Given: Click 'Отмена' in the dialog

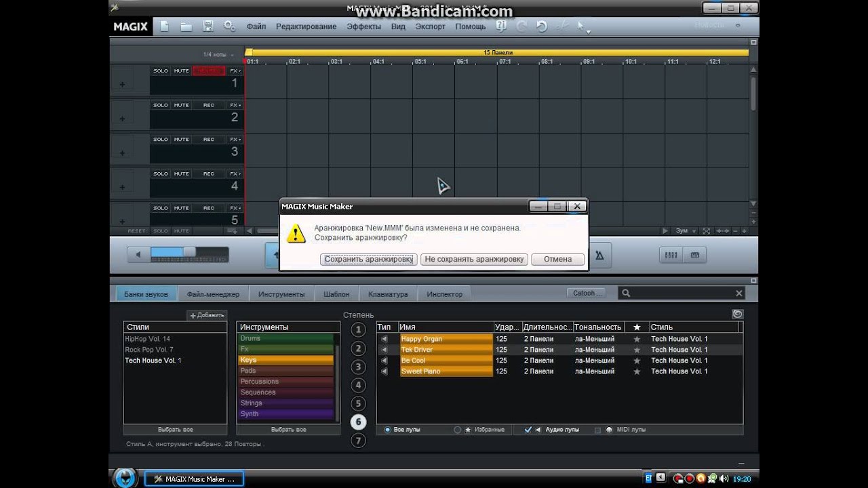Looking at the screenshot, I should tap(557, 259).
